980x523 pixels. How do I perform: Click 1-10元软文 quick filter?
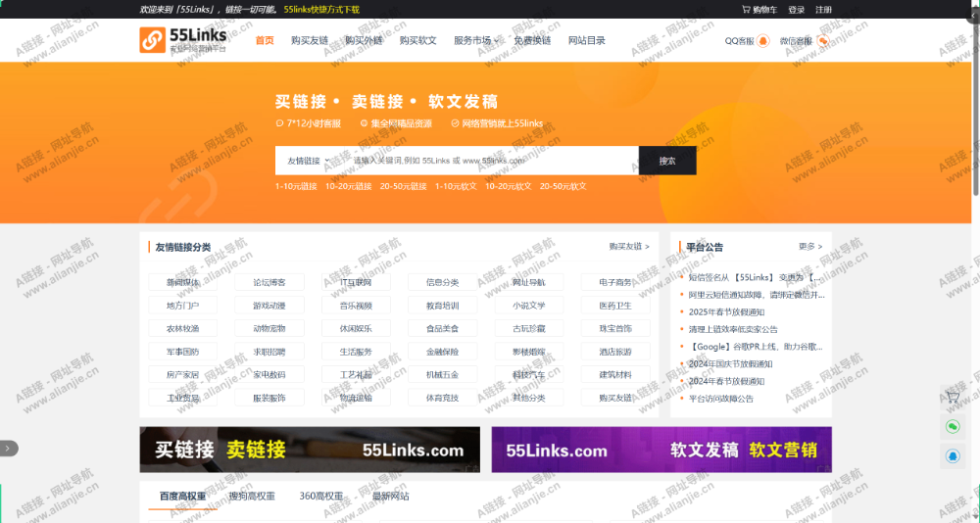click(457, 186)
